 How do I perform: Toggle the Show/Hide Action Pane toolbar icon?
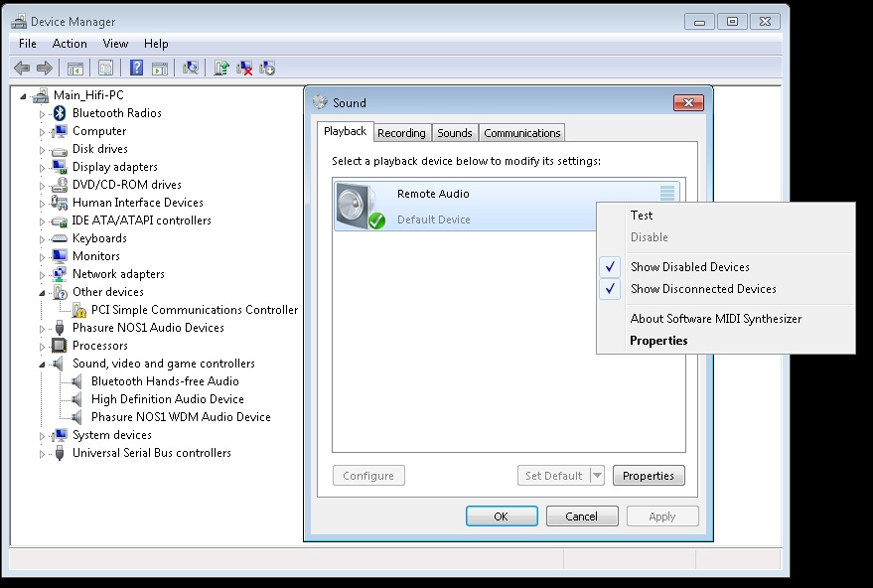pyautogui.click(x=160, y=69)
